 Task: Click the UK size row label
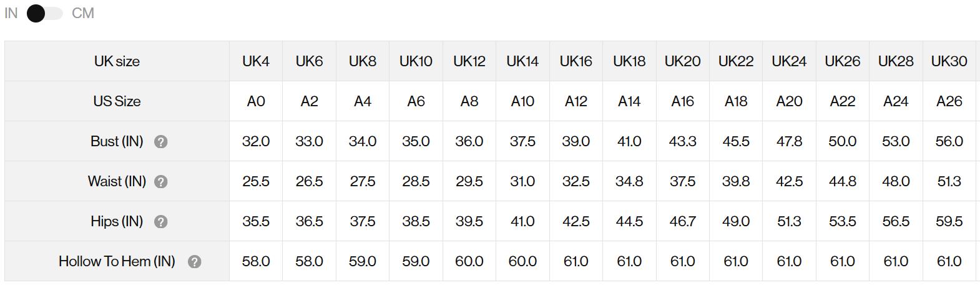point(117,61)
